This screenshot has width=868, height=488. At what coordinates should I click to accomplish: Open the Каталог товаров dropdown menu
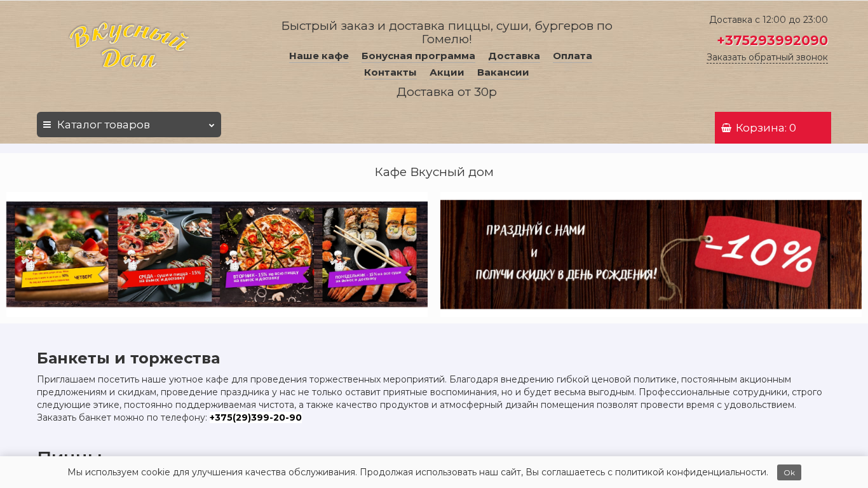click(x=129, y=125)
